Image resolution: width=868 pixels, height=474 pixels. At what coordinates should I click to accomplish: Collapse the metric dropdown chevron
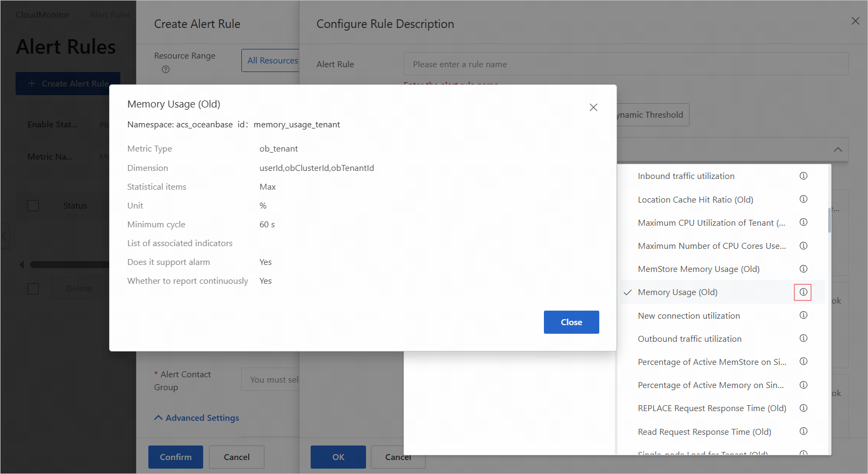click(838, 149)
